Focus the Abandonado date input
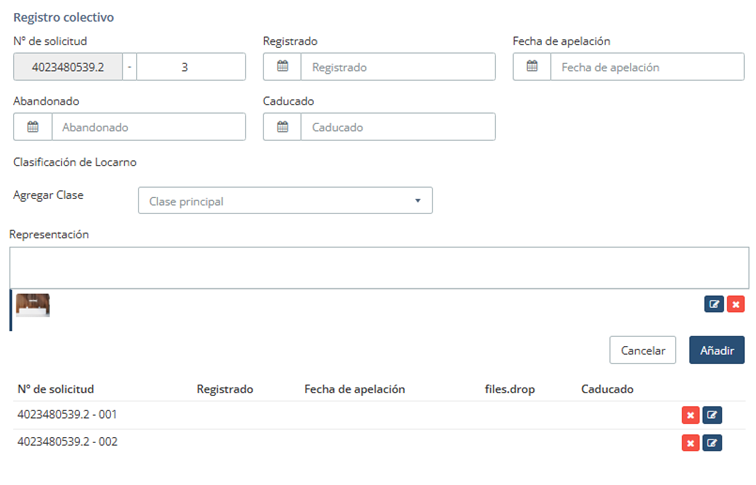 click(148, 127)
